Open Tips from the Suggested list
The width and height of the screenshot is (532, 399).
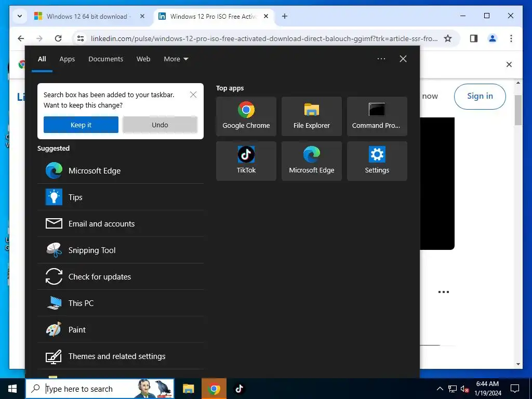121,197
